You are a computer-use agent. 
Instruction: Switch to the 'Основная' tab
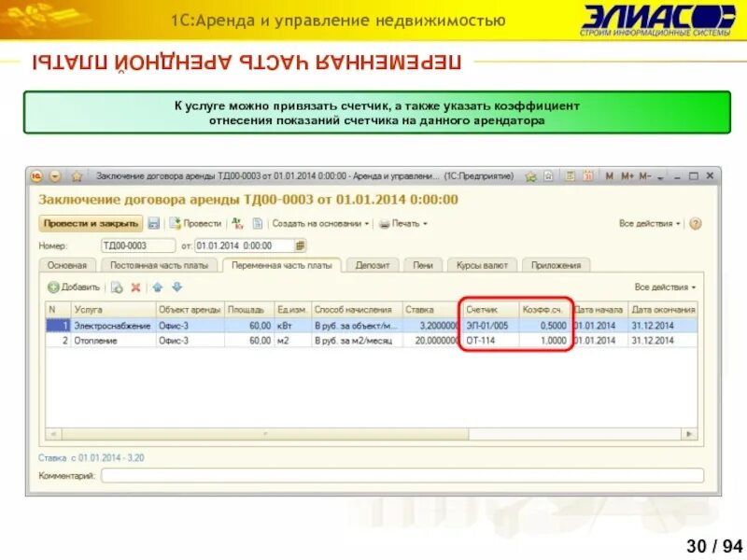67,265
